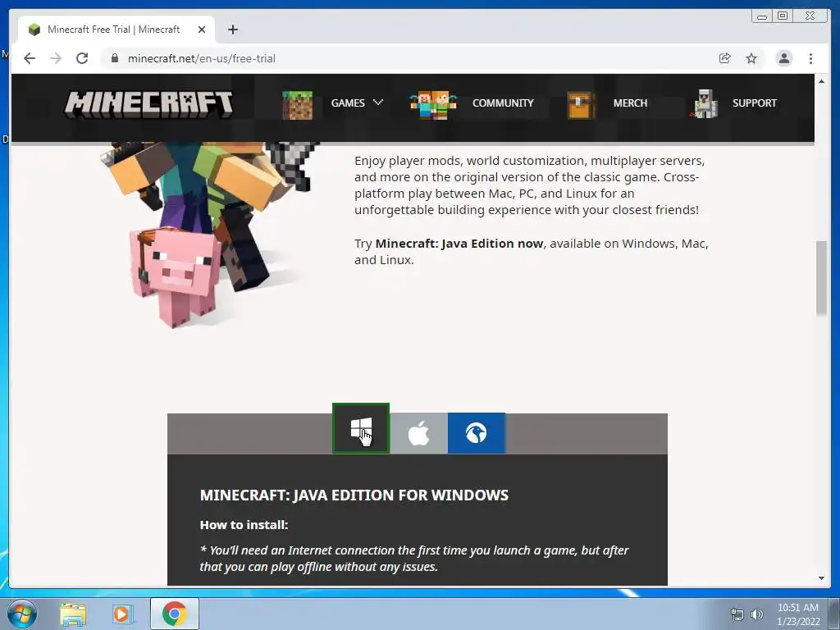Click the taskbar clock and date
840x630 pixels.
point(798,614)
